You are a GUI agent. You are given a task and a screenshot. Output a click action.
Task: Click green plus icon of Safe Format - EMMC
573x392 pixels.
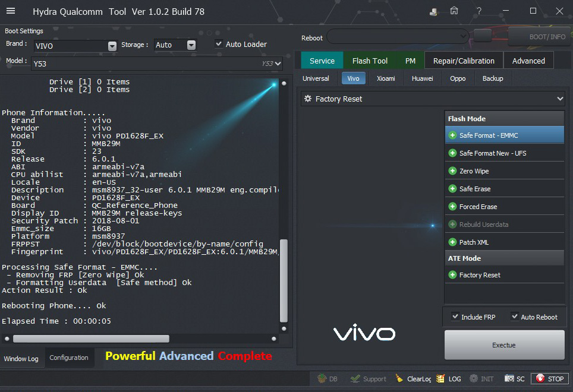click(x=452, y=135)
